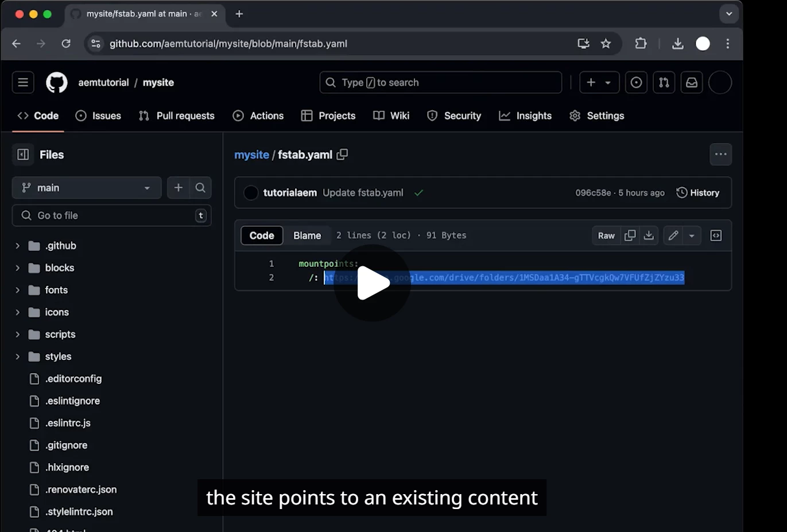Open the dropdown arrow next to create-new plus
Screen dimensions: 787x532
608,83
